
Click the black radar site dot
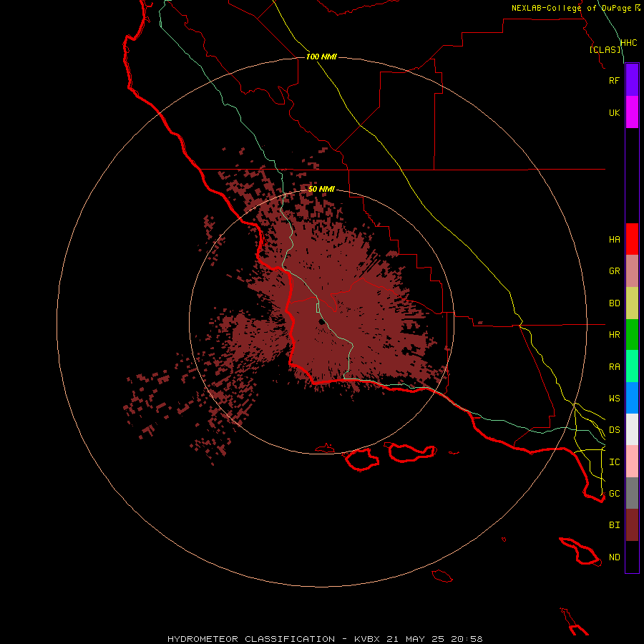[x=322, y=322]
